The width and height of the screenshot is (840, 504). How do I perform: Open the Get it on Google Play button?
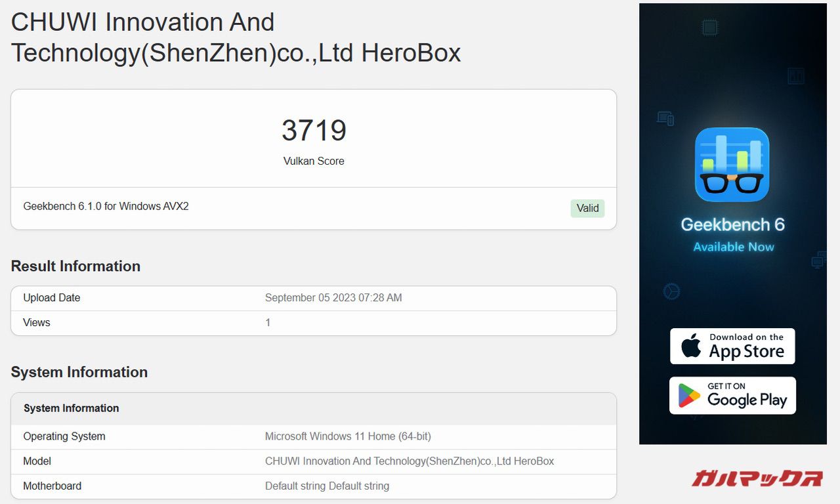coord(732,396)
